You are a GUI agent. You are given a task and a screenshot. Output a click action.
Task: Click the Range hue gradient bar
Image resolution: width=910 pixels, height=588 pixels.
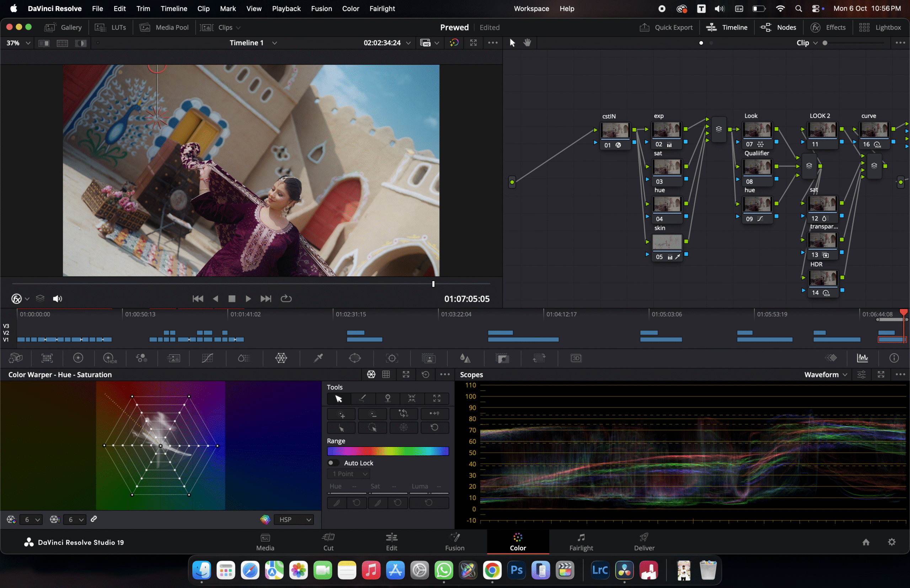pos(387,451)
